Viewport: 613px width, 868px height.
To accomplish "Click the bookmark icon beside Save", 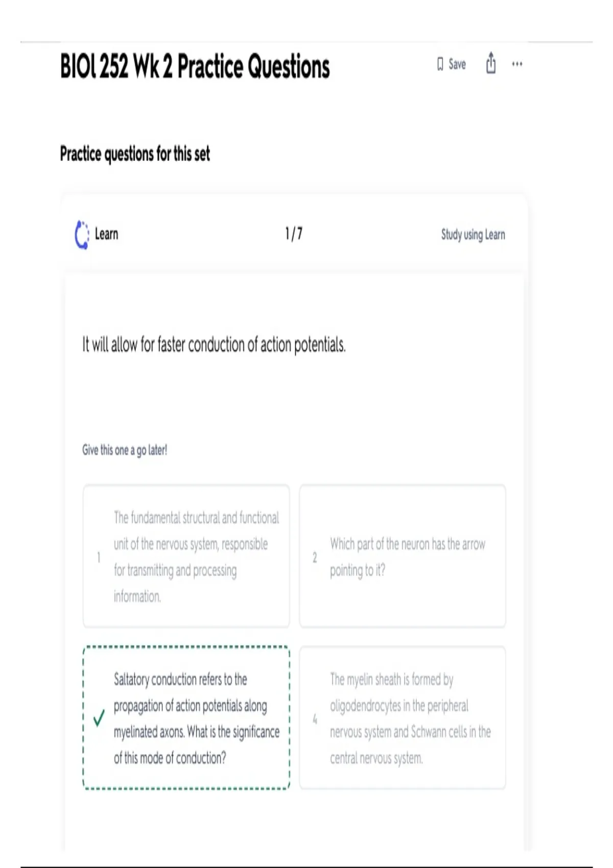I will [x=440, y=64].
